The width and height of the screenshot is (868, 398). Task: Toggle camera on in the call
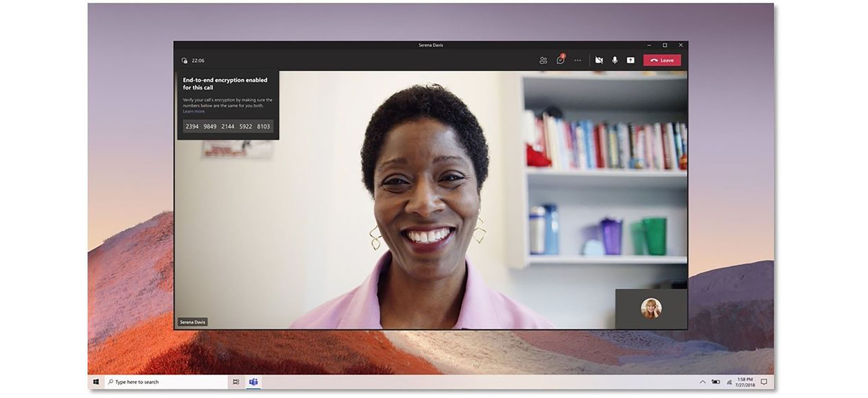point(599,60)
